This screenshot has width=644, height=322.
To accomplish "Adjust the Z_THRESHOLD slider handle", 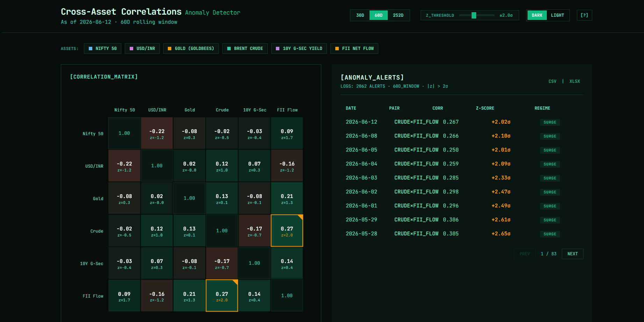I will (x=474, y=15).
